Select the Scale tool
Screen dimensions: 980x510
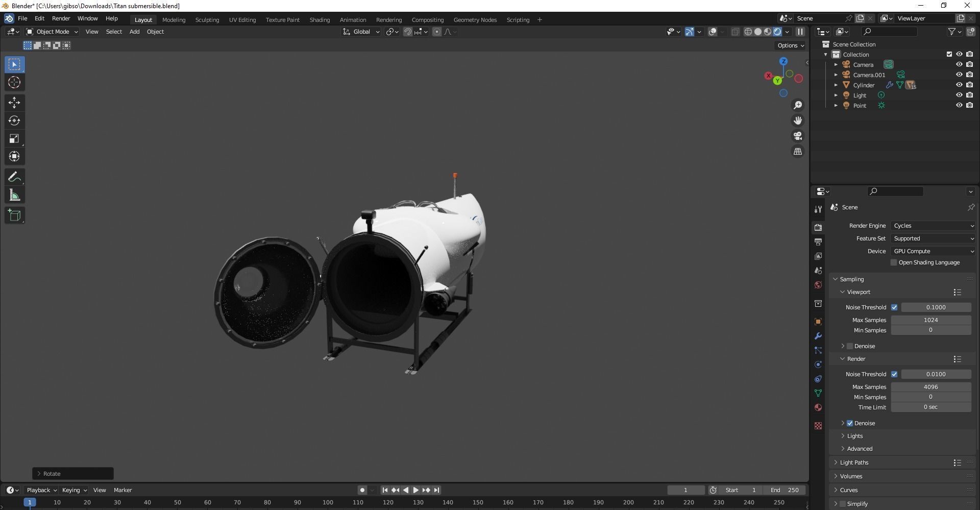(x=14, y=138)
